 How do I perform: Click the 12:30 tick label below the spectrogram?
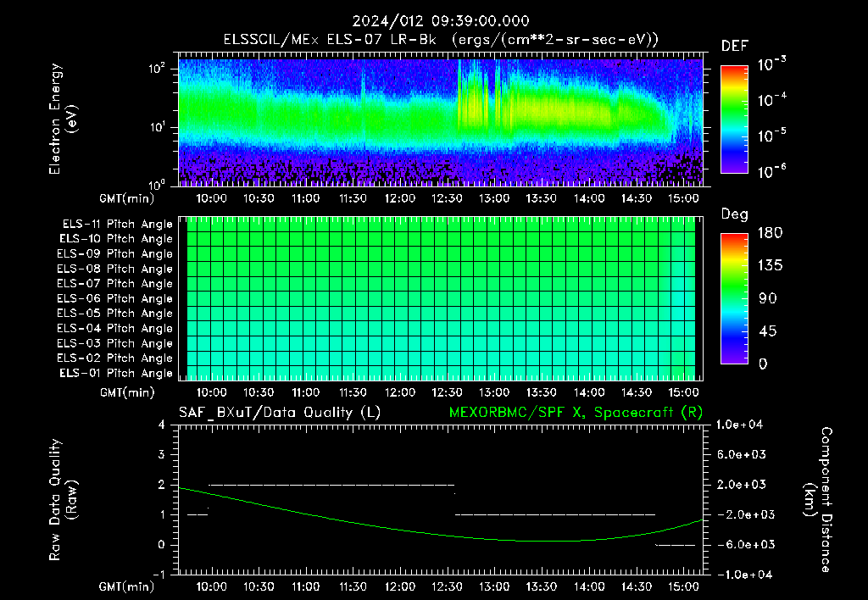click(447, 198)
